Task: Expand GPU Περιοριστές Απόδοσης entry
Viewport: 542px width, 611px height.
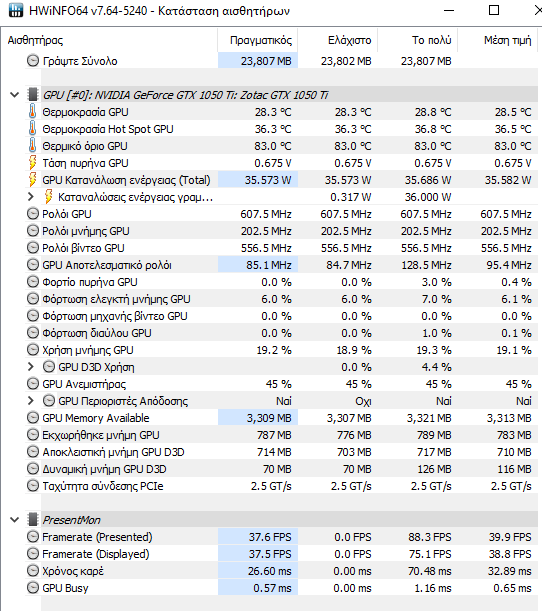Action: point(31,401)
